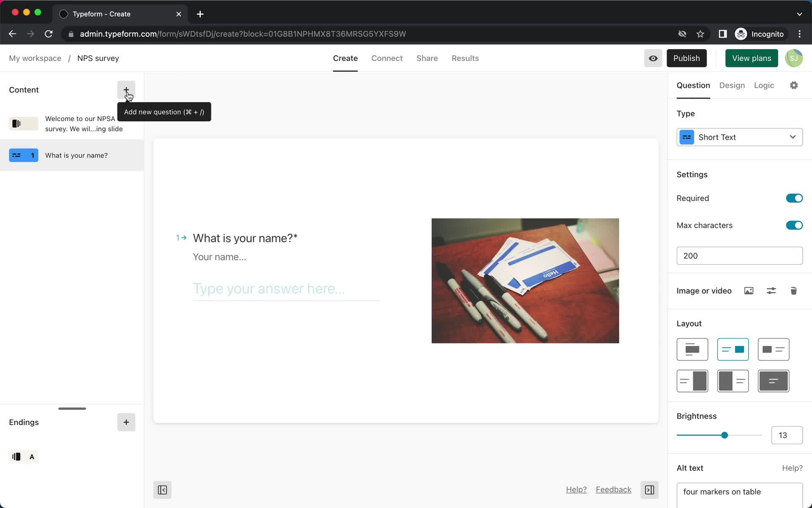Toggle the Max characters setting switch
The image size is (812, 508).
(793, 225)
